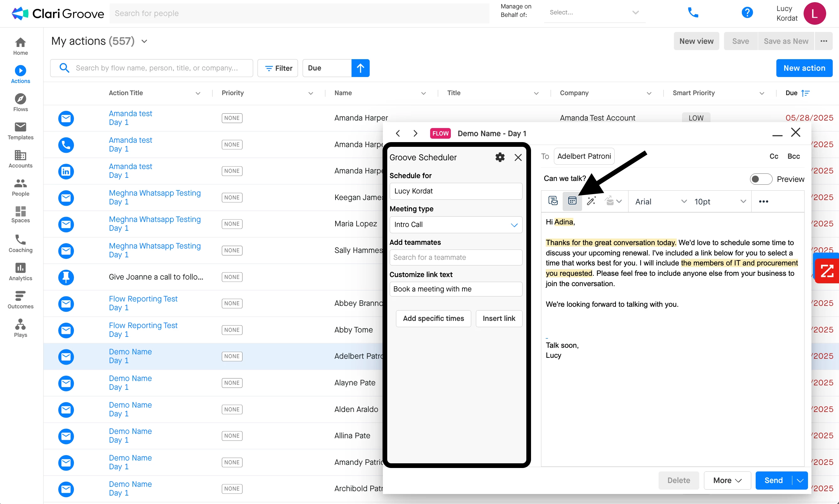Toggle the Due sort direction arrow
This screenshot has width=839, height=504.
click(360, 68)
